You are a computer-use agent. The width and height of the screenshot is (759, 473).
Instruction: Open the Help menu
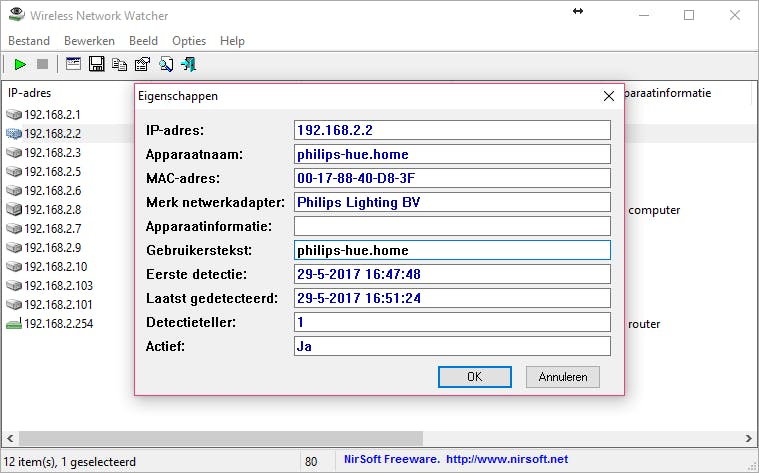tap(232, 41)
